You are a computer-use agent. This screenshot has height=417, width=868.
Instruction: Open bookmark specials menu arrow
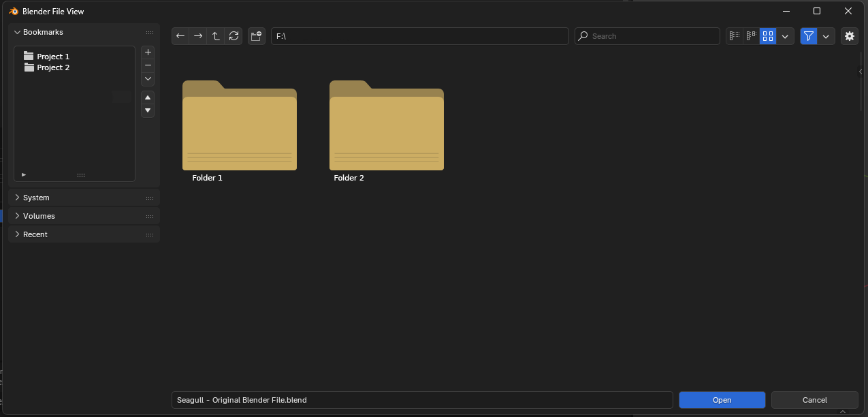point(148,78)
